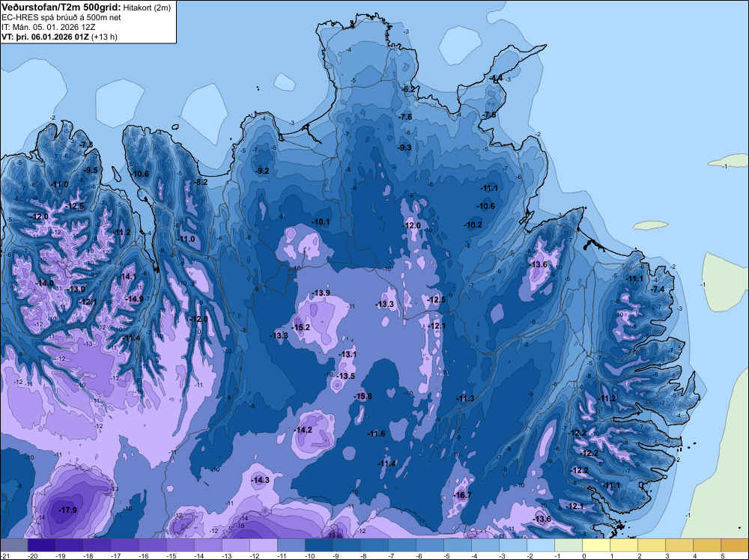Viewport: 749px width, 560px height.
Task: Click the -14.2 temperature value
Action: [303, 430]
